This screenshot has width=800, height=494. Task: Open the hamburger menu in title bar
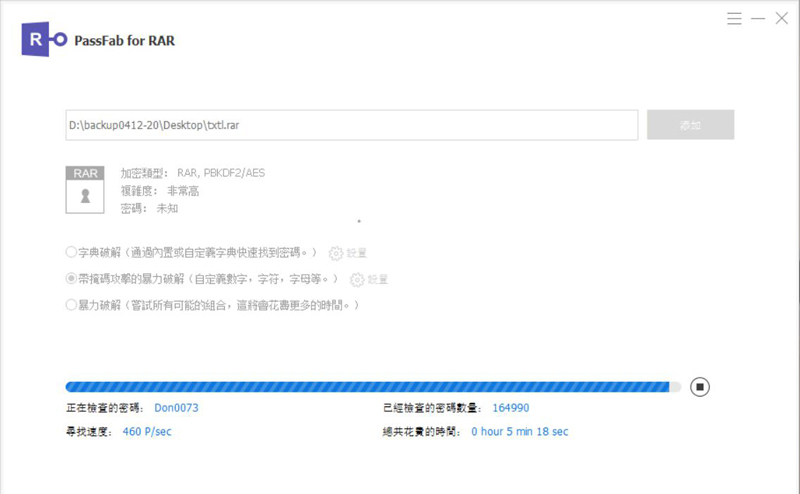coord(735,19)
